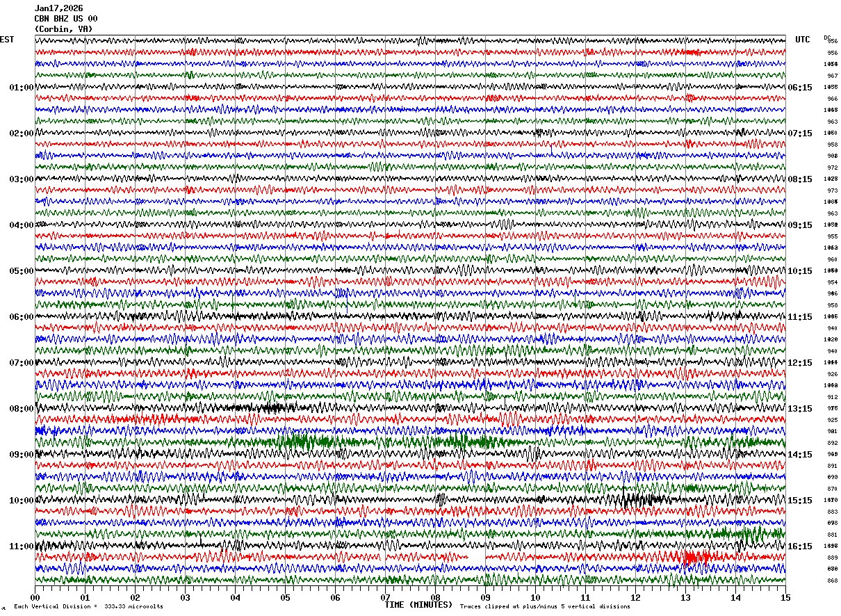This screenshot has width=841, height=616.
Task: Click minute tick '06' on bottom axis
Action: pyautogui.click(x=335, y=597)
